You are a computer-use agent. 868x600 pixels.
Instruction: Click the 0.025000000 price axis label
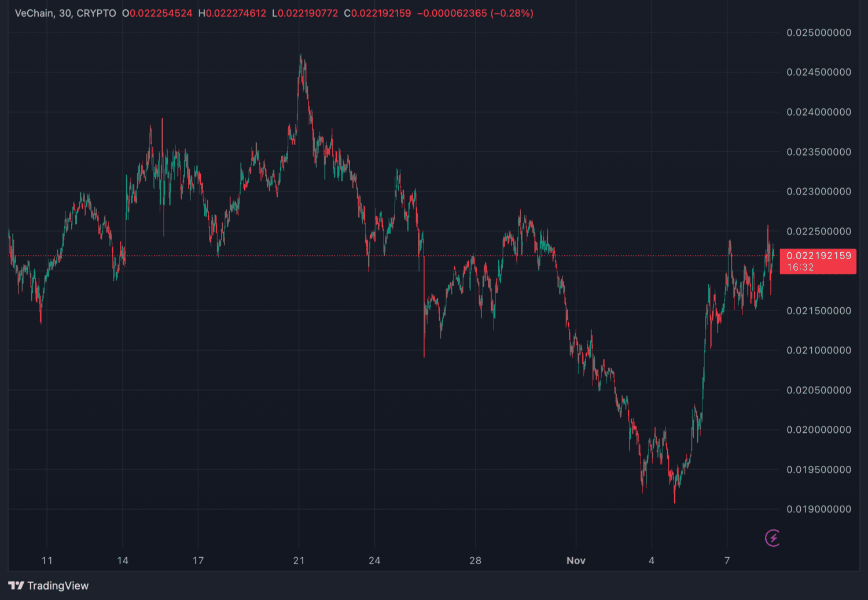tap(818, 32)
